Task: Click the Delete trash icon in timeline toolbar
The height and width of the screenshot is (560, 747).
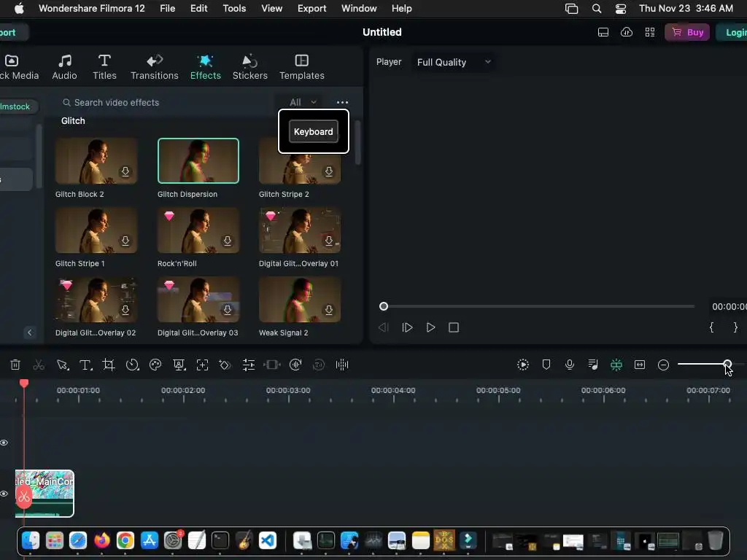Action: [x=15, y=365]
